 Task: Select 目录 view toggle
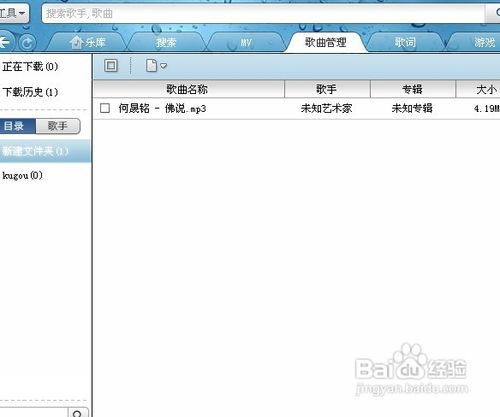[17, 126]
